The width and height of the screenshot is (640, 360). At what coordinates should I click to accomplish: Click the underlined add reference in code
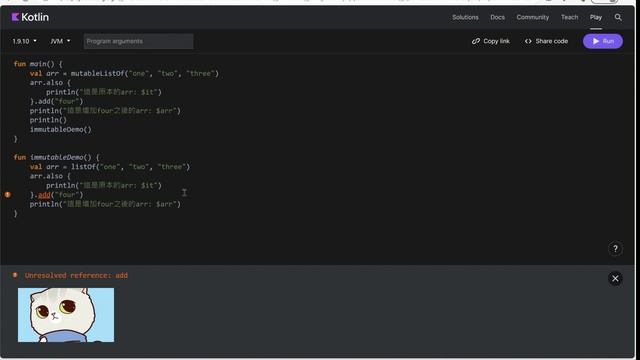coord(44,195)
